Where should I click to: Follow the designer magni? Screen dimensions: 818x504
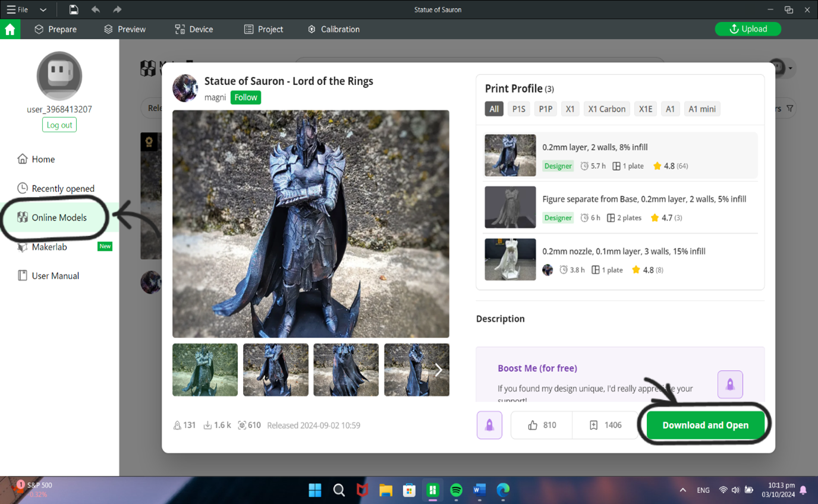[x=246, y=97]
